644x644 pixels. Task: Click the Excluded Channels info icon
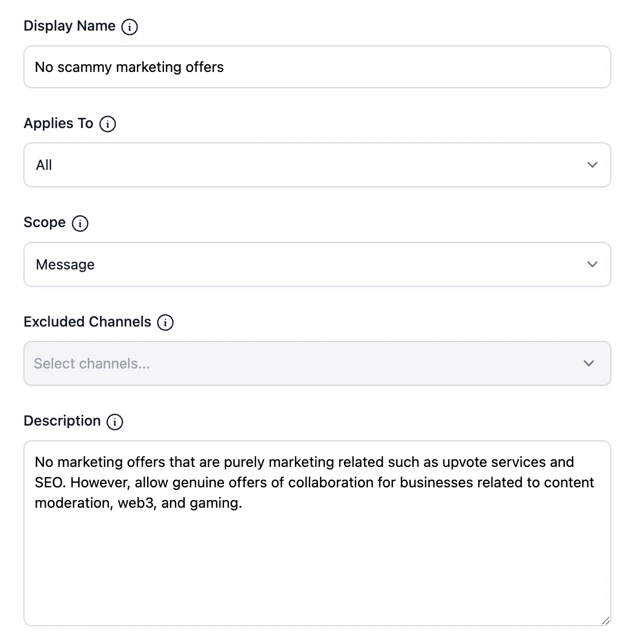tap(165, 322)
